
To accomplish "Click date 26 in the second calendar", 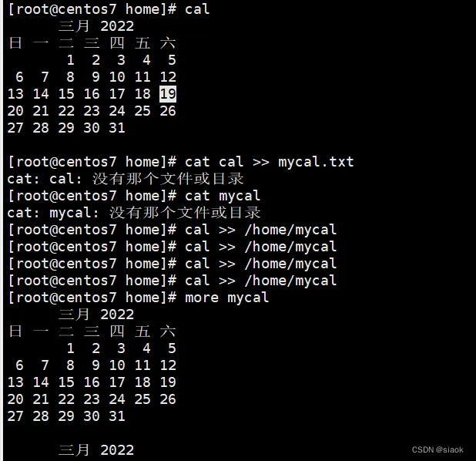I will click(x=168, y=399).
